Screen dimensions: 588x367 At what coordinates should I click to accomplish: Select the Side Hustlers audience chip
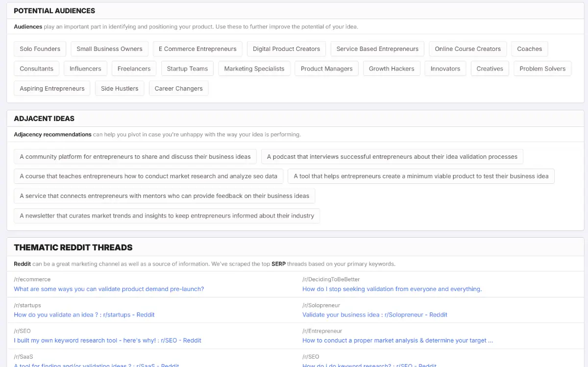click(x=120, y=89)
